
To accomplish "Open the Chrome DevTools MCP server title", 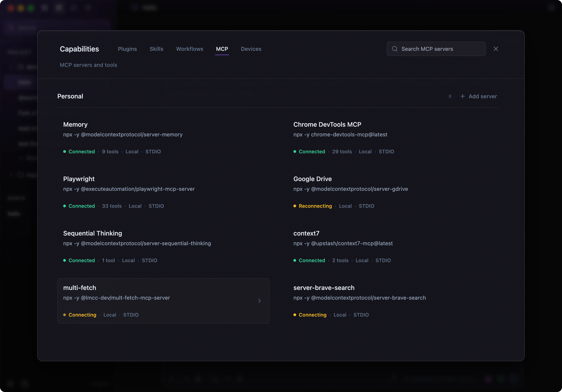I will click(x=327, y=124).
